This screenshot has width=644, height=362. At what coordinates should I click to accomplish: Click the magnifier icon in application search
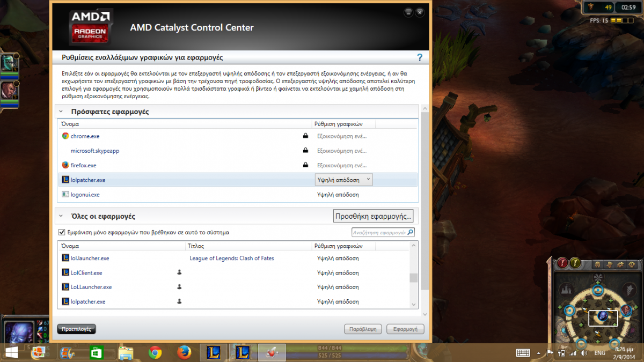410,232
